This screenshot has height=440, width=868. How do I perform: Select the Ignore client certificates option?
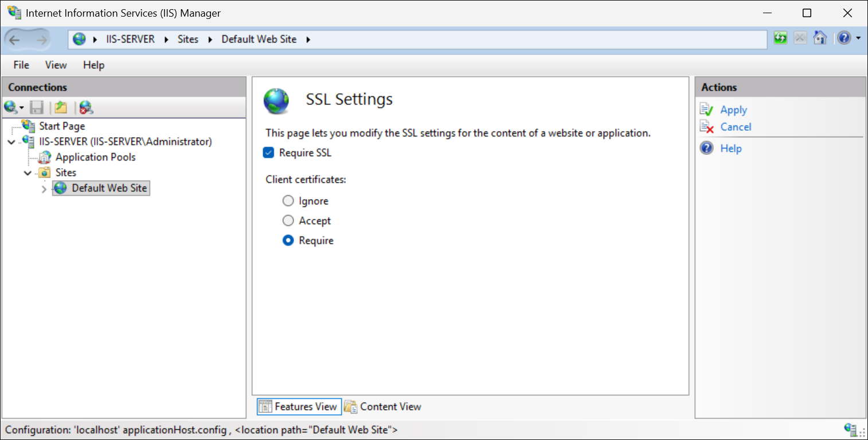[x=288, y=201]
